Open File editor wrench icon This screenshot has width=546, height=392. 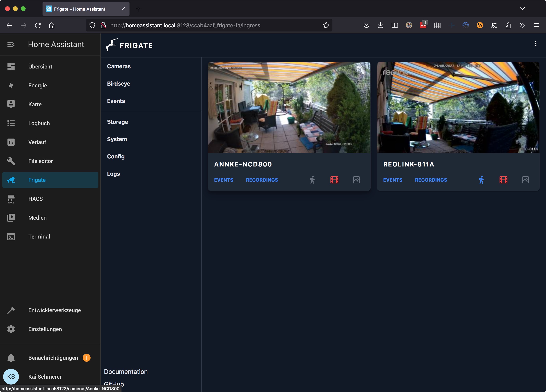pyautogui.click(x=11, y=161)
